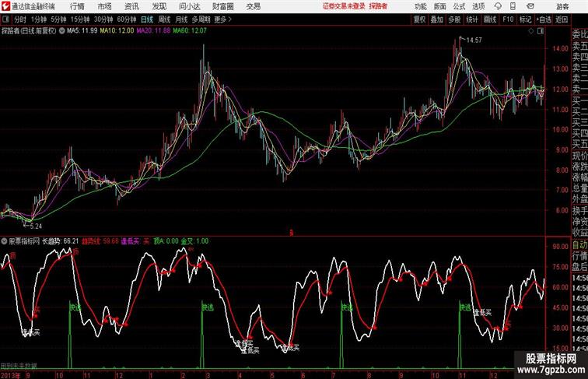The height and width of the screenshot is (379, 588).
Task: Click the 画线 drawing toolbar button
Action: coord(490,19)
